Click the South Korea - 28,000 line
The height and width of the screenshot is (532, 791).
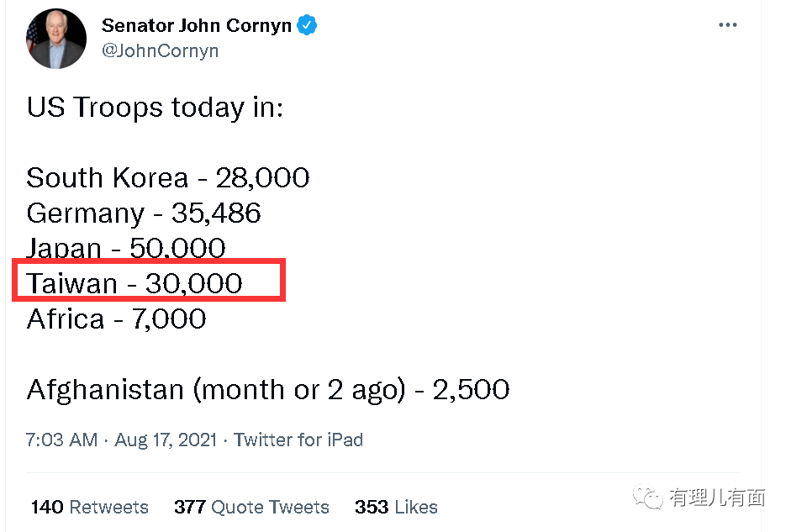tap(168, 178)
